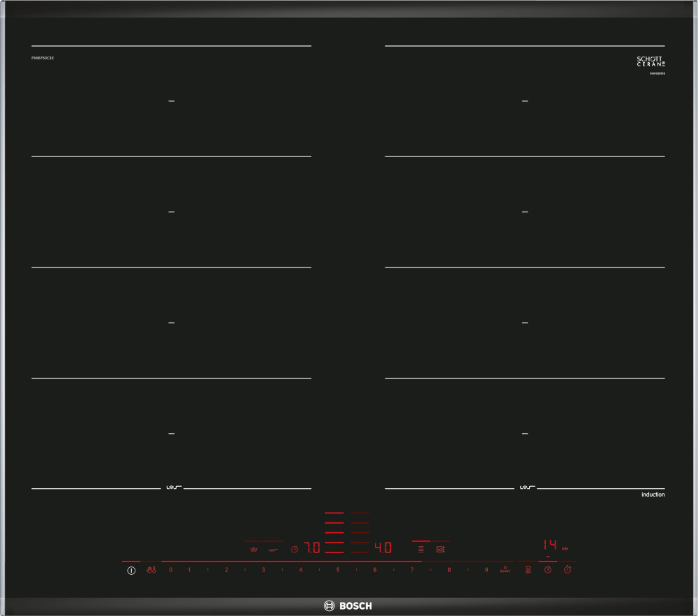Select right cooking zone showing 4.0

(383, 548)
